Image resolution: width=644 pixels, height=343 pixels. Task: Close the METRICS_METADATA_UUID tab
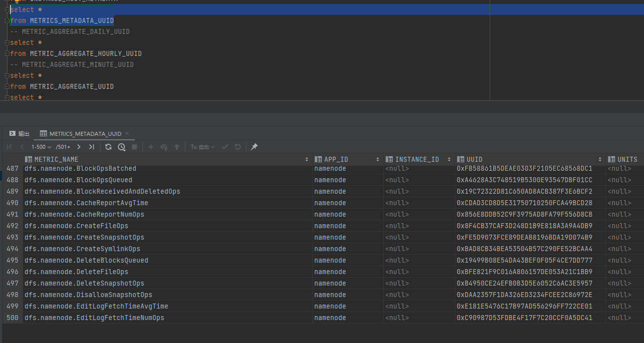coord(127,133)
